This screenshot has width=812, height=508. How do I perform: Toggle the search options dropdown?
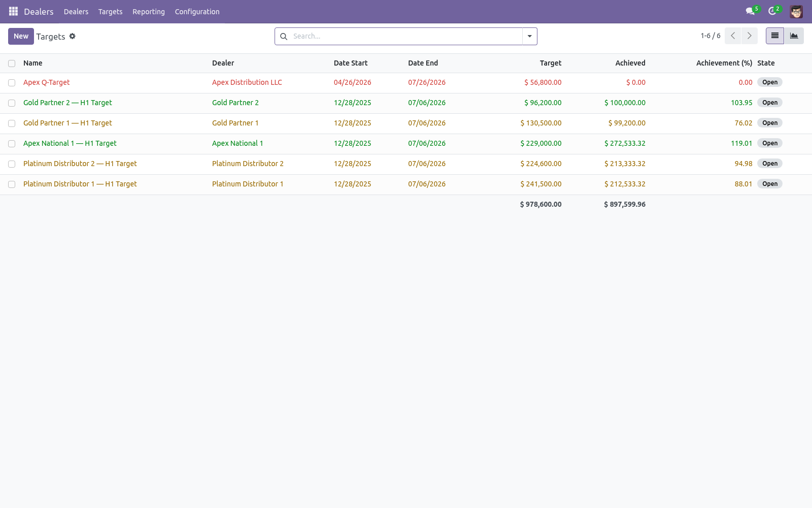(x=530, y=37)
